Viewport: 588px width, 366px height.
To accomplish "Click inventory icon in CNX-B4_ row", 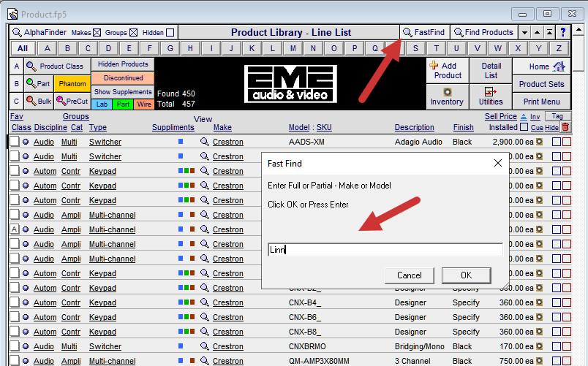I will 539,302.
